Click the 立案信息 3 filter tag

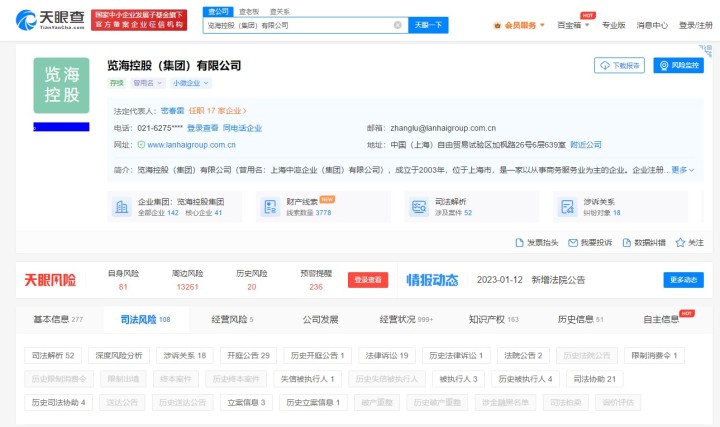tap(246, 402)
